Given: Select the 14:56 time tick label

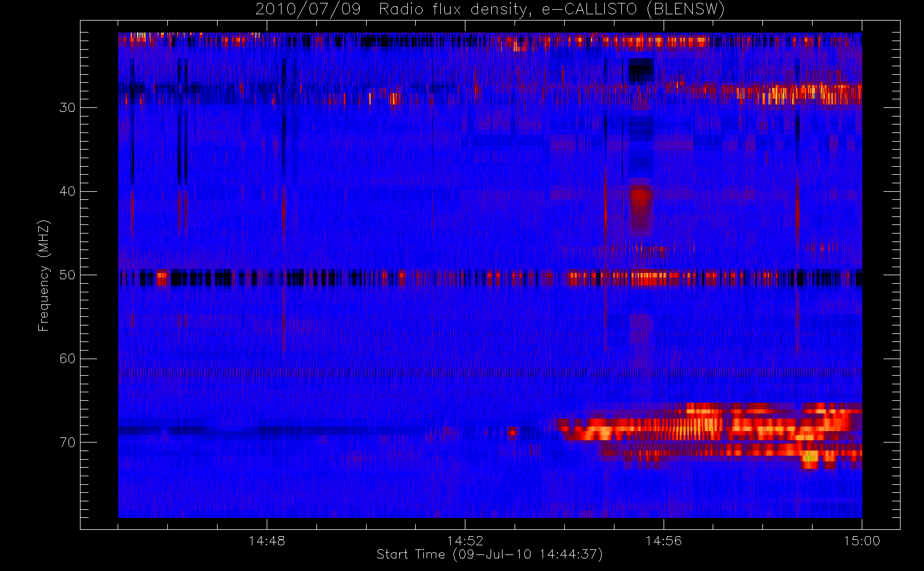Looking at the screenshot, I should coord(664,541).
